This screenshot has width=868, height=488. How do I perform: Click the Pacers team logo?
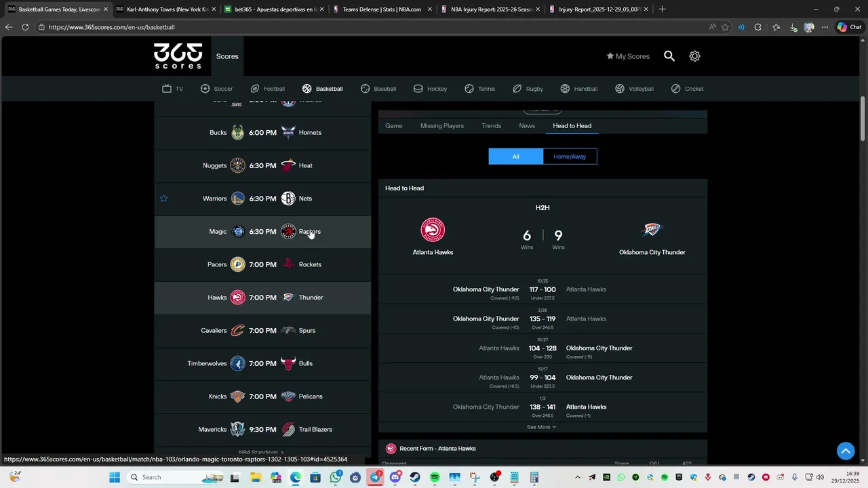[237, 264]
